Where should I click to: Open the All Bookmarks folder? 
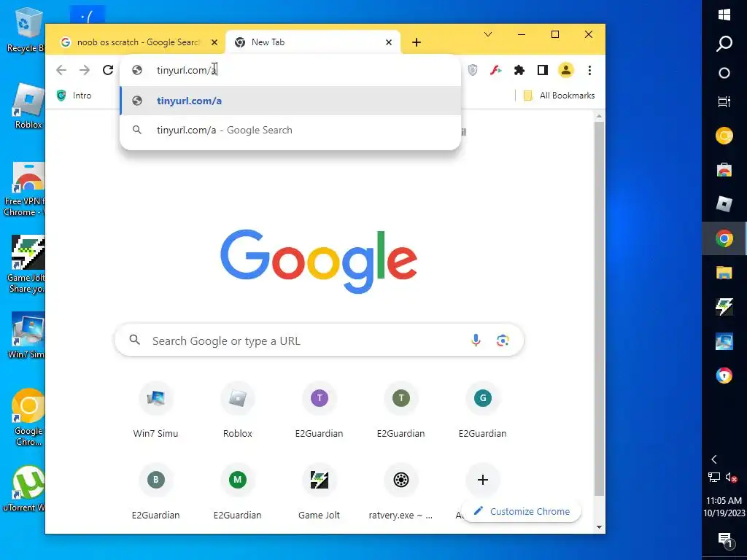pos(560,96)
